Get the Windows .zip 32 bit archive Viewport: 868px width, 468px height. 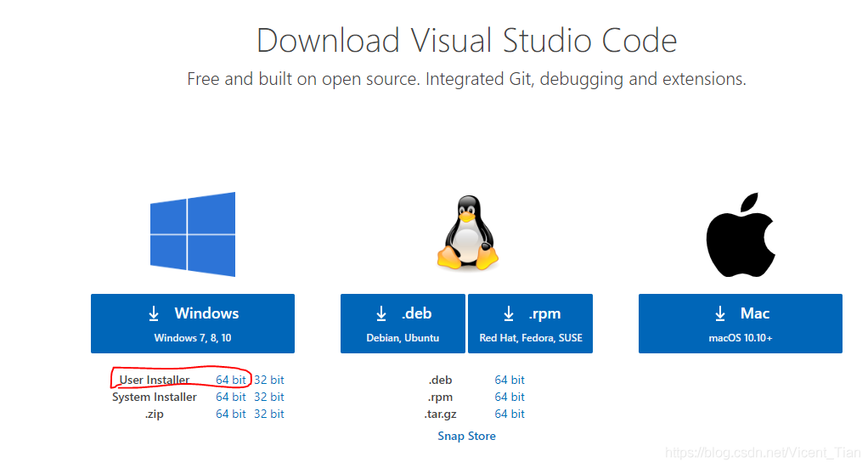click(269, 414)
